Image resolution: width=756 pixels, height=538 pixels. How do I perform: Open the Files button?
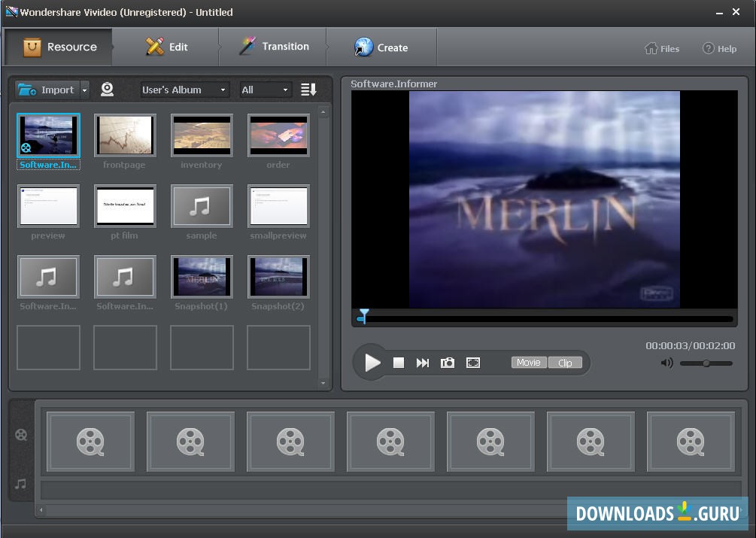point(662,48)
